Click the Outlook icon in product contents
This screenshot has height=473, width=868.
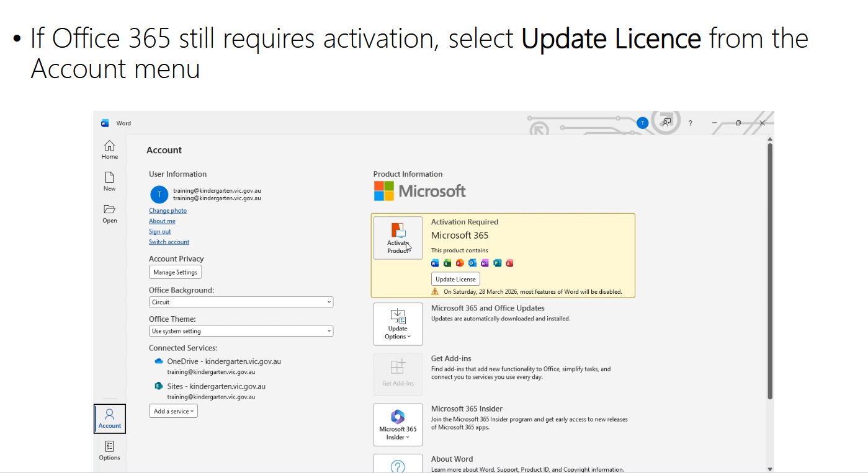[x=472, y=263]
